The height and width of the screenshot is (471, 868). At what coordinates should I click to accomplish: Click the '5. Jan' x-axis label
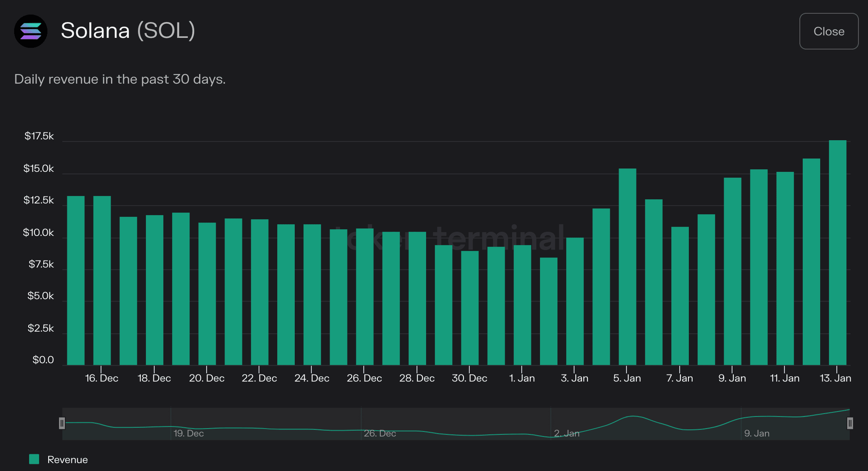[627, 378]
